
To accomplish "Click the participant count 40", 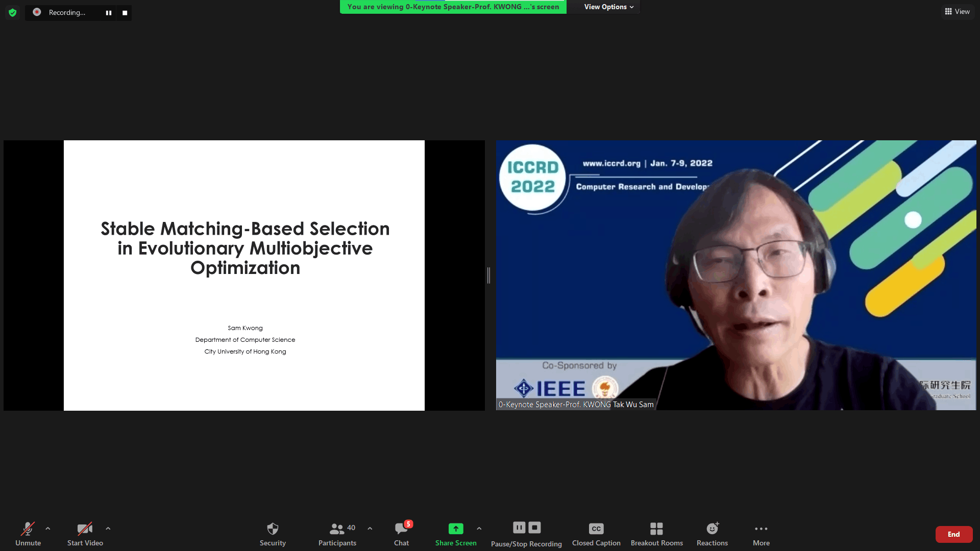I will pyautogui.click(x=351, y=528).
